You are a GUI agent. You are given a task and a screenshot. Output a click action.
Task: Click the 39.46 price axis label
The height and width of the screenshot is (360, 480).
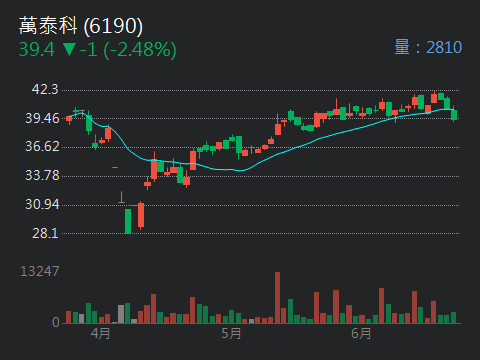[x=42, y=118]
